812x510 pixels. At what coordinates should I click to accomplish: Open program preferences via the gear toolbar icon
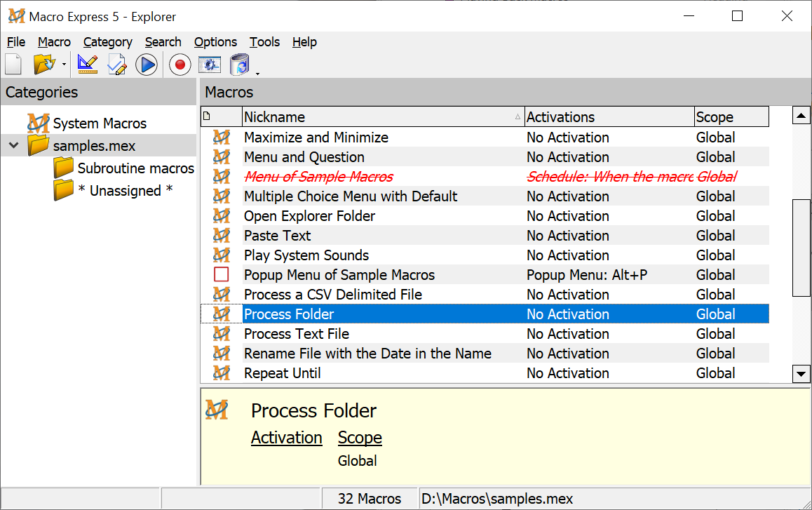point(208,64)
